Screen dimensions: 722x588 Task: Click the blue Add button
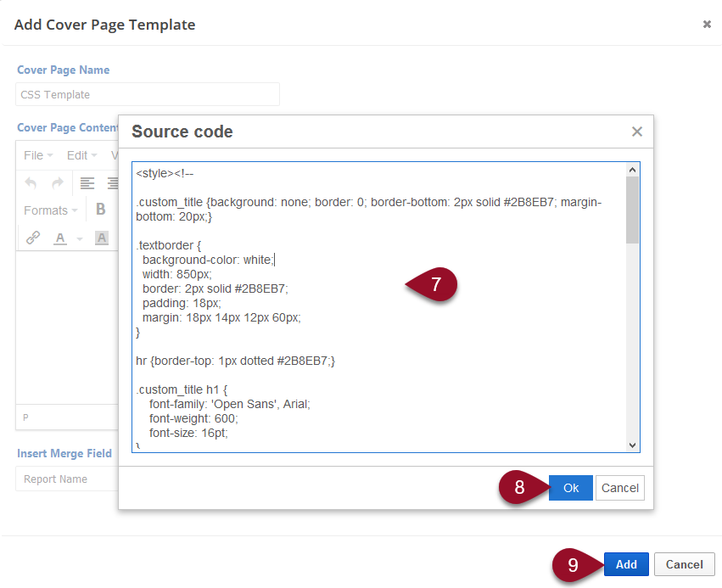pos(626,564)
